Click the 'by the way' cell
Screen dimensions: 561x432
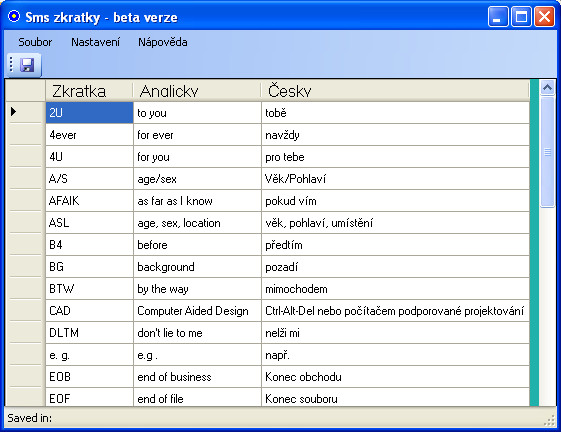coord(197,289)
